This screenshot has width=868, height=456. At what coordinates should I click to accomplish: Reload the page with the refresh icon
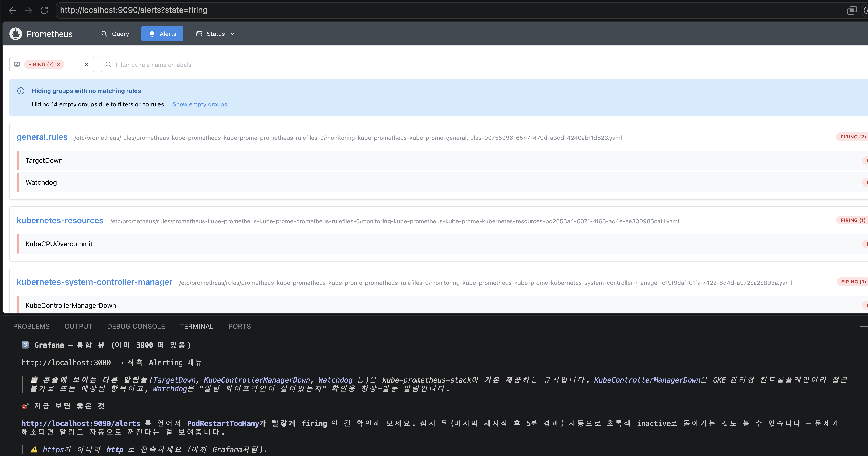[x=44, y=10]
